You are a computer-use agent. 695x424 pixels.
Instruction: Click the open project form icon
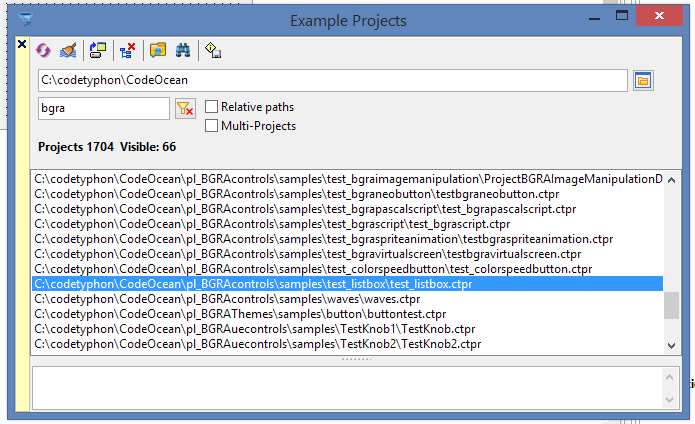point(98,50)
